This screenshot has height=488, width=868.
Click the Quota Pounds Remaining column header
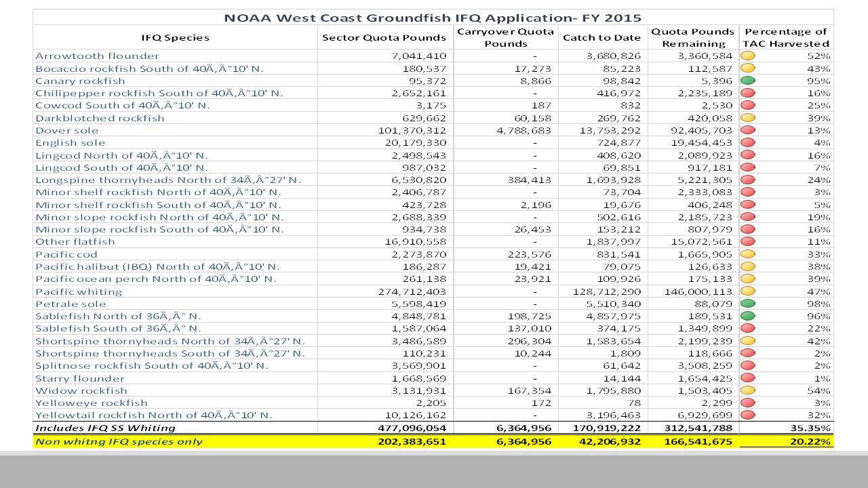[692, 37]
